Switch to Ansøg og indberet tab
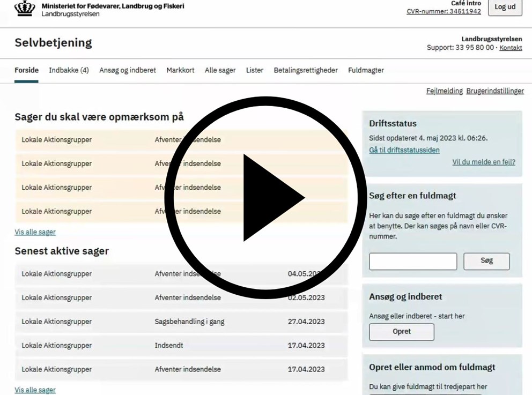 (128, 70)
